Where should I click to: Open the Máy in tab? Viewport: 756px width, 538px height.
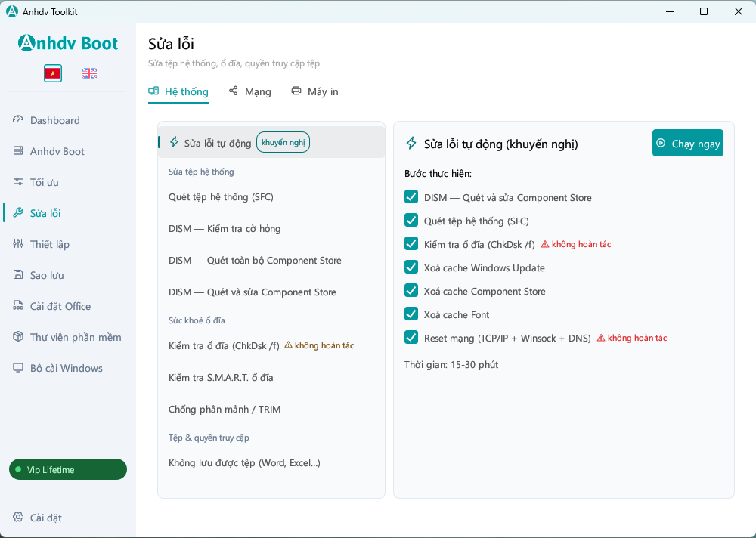click(x=314, y=91)
